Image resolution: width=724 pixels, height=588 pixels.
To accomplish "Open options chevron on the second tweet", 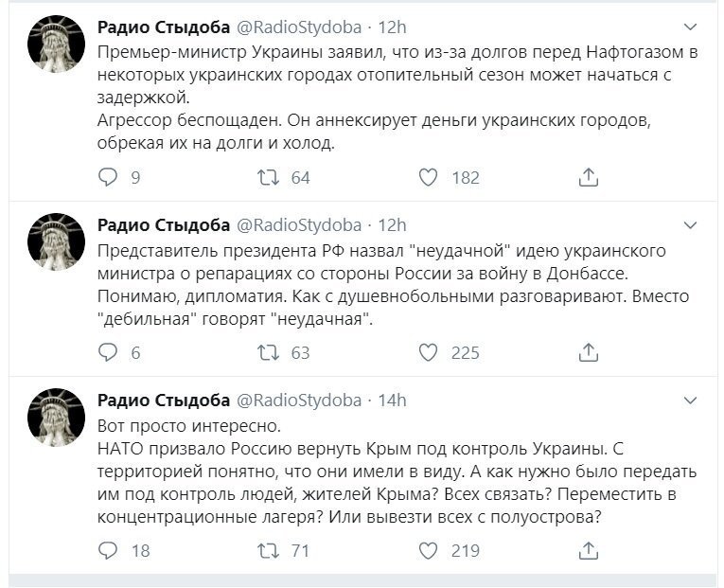I will click(690, 225).
